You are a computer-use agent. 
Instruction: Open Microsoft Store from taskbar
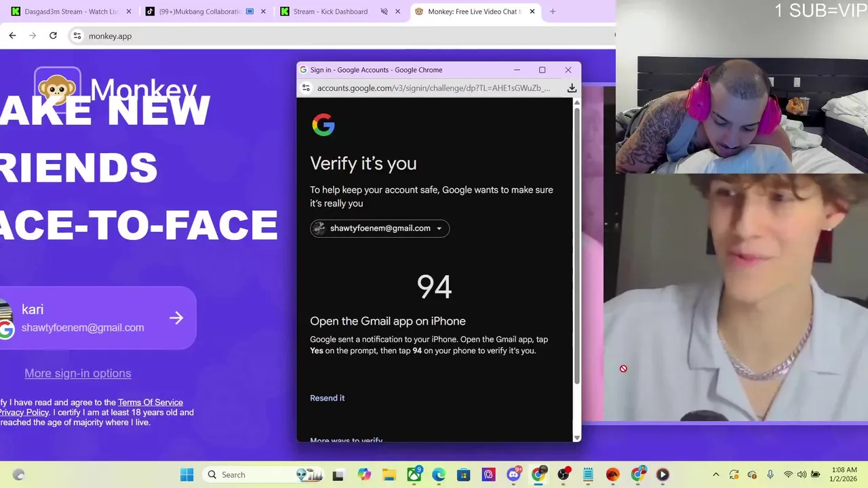[x=464, y=475]
